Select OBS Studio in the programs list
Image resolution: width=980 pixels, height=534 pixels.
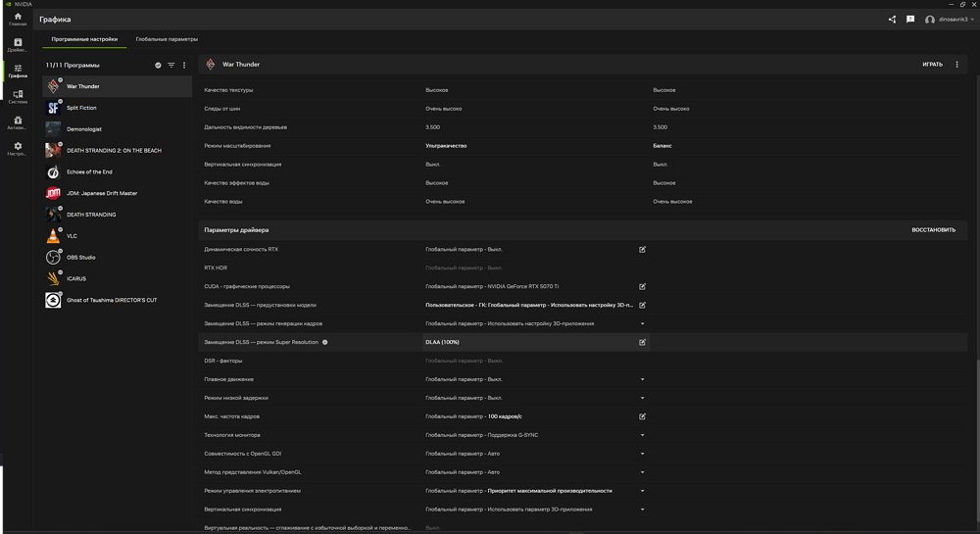pyautogui.click(x=81, y=258)
